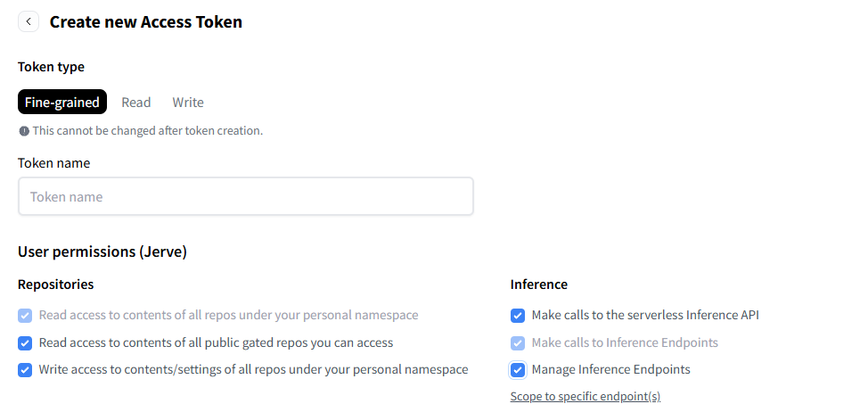Switch to the Write token type
868x412 pixels.
188,103
